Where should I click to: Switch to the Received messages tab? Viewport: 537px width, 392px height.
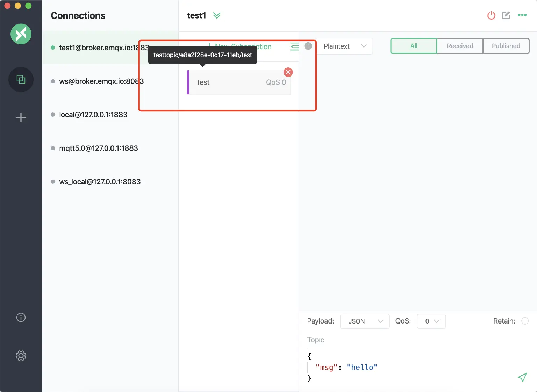[460, 46]
